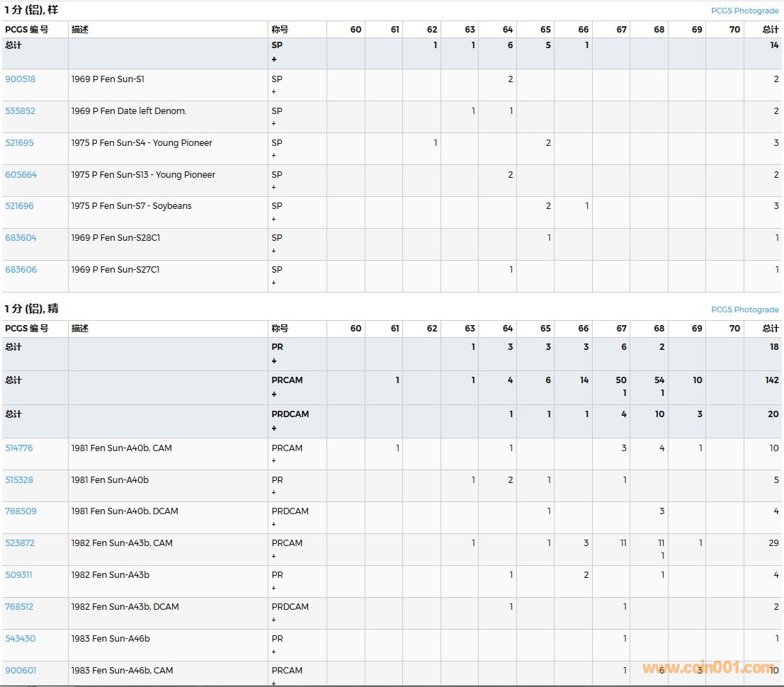This screenshot has width=784, height=687.
Task: Open the 514776 coin link
Action: click(19, 448)
